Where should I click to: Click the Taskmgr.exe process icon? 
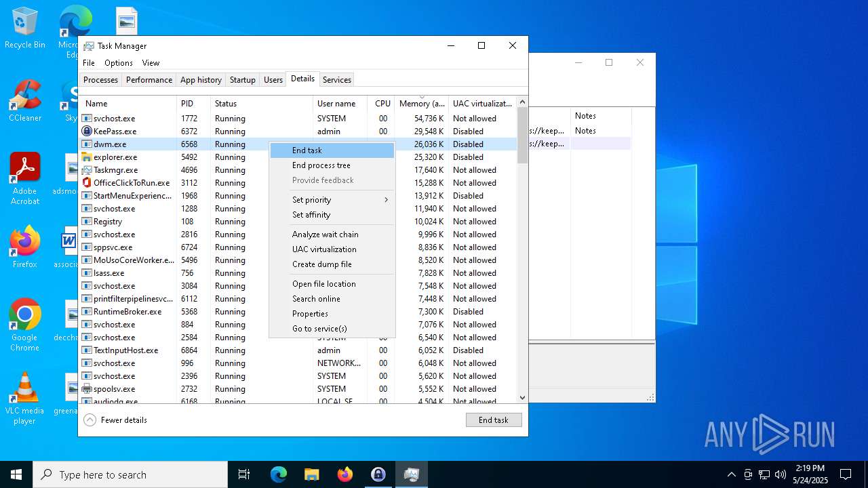[x=87, y=169]
